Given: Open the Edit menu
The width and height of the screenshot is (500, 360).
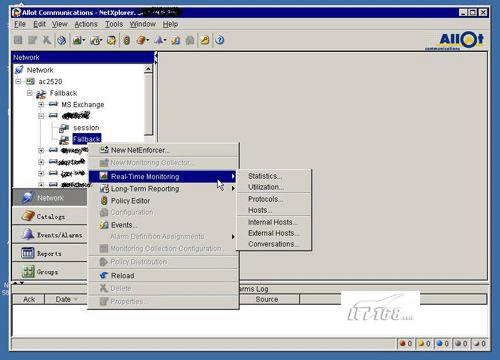Looking at the screenshot, I should tap(40, 24).
